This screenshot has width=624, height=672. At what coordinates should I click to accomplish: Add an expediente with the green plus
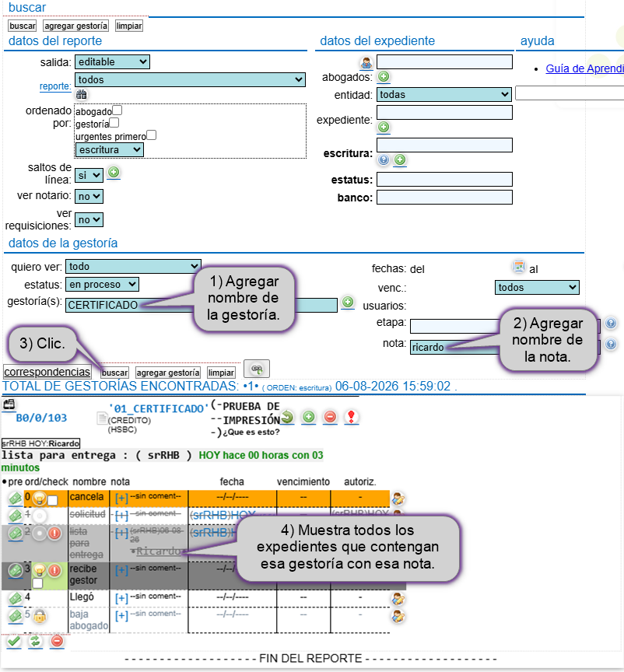pyautogui.click(x=384, y=127)
